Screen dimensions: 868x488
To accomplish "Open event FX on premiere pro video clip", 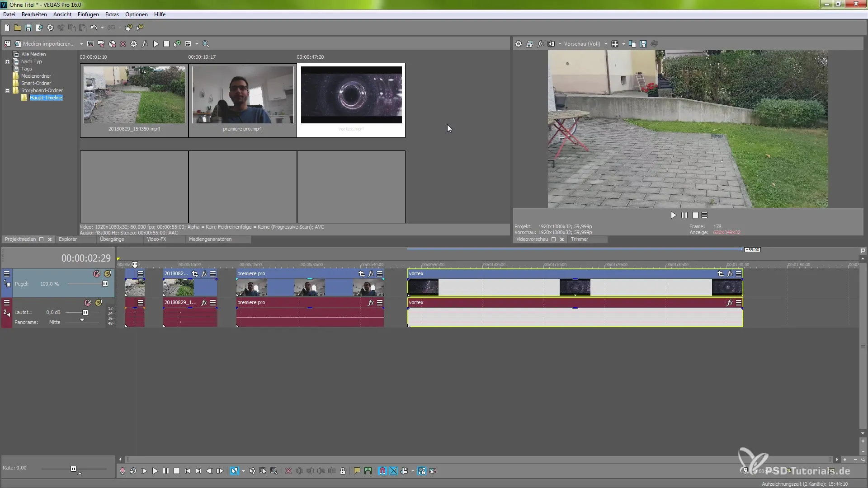I will click(x=371, y=274).
